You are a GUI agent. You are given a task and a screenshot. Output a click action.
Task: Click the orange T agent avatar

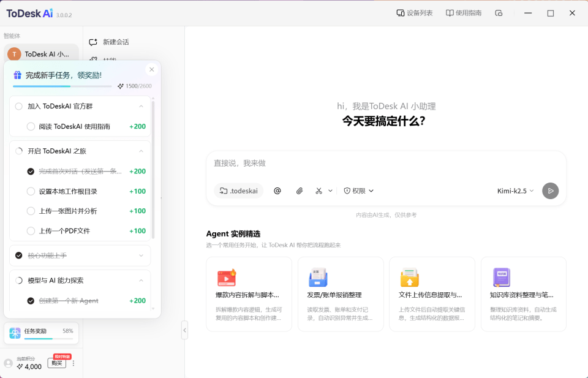[x=14, y=54]
